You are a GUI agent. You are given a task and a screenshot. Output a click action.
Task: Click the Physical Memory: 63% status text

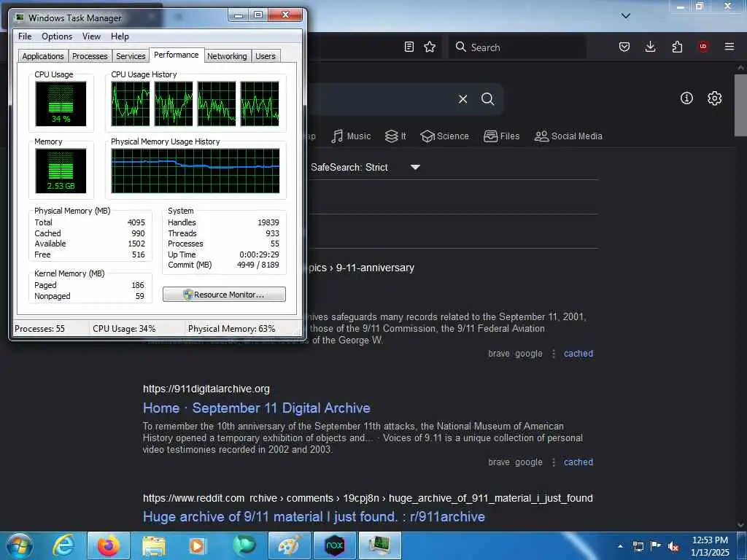(231, 329)
